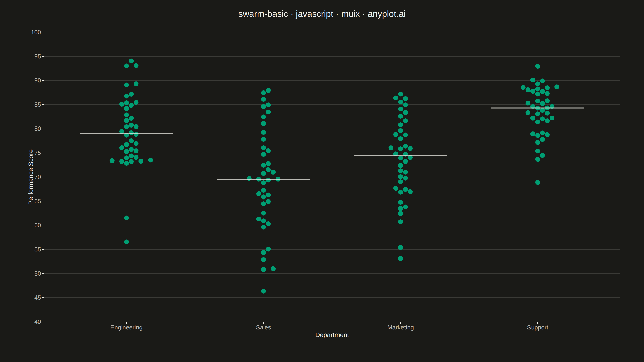Click the highest Engineering data point
The image size is (644, 362).
coord(131,61)
